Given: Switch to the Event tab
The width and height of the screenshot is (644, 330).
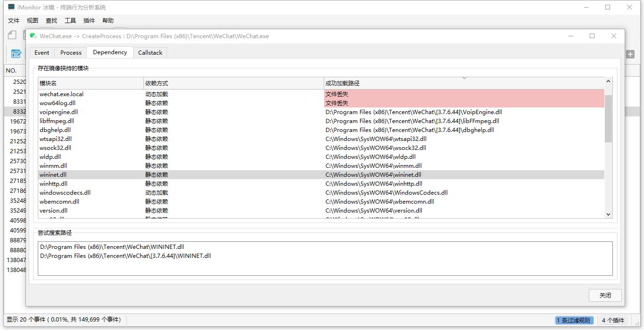Looking at the screenshot, I should point(42,52).
